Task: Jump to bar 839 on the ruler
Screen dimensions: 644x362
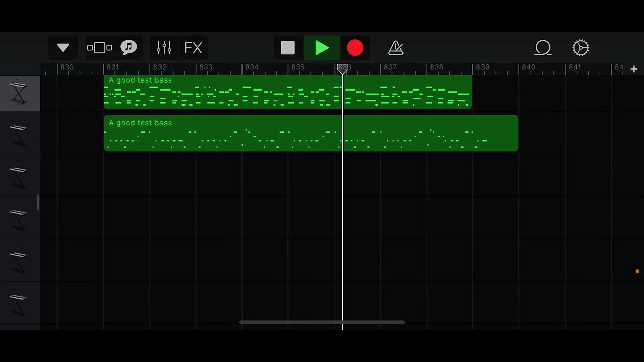Action: tap(482, 67)
